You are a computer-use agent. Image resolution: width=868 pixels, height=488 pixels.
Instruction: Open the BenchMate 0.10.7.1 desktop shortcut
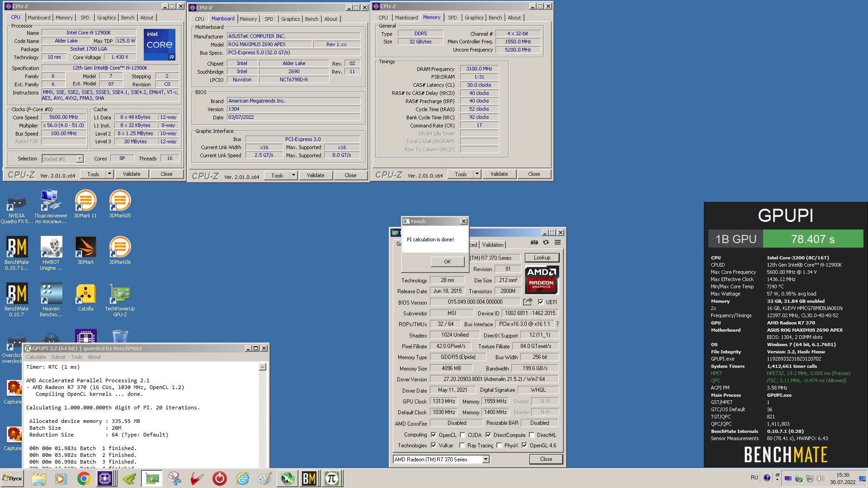pos(17,253)
